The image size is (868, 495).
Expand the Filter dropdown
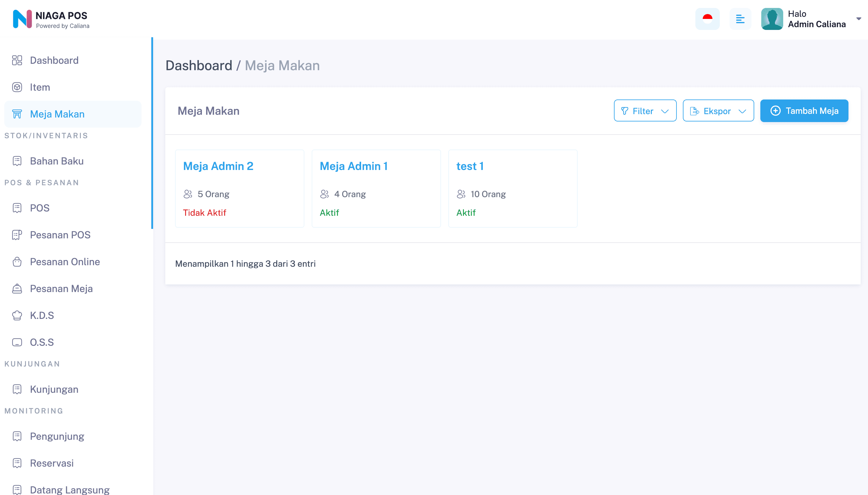click(645, 110)
